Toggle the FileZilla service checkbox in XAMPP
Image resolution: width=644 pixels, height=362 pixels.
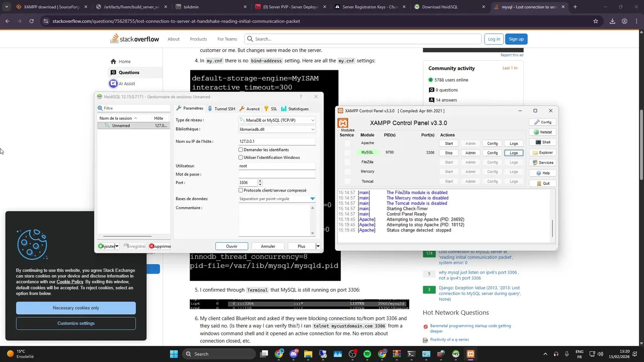(347, 162)
